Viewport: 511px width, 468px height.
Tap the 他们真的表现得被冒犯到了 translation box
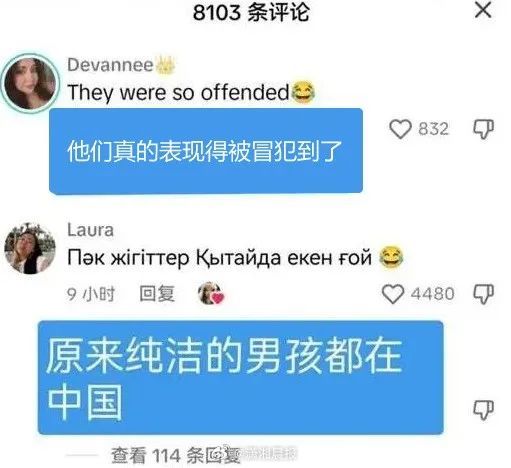click(x=206, y=151)
